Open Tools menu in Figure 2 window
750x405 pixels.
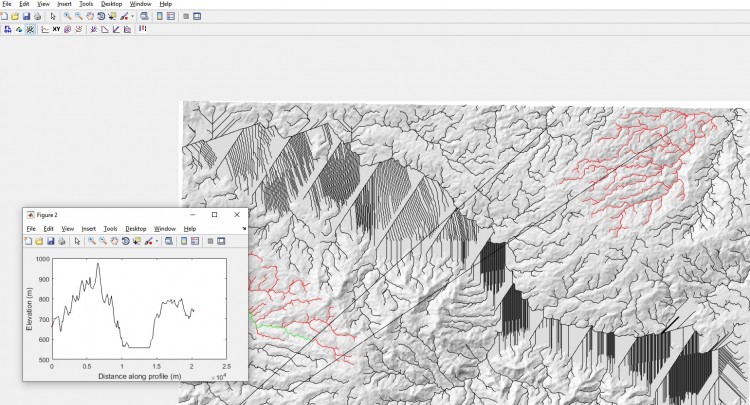[110, 229]
